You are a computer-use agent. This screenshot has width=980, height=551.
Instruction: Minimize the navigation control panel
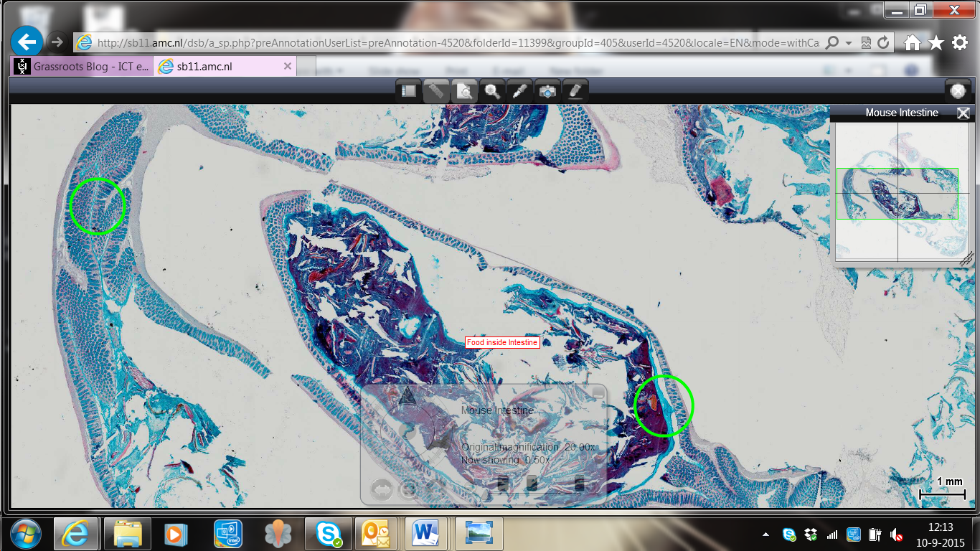[598, 393]
